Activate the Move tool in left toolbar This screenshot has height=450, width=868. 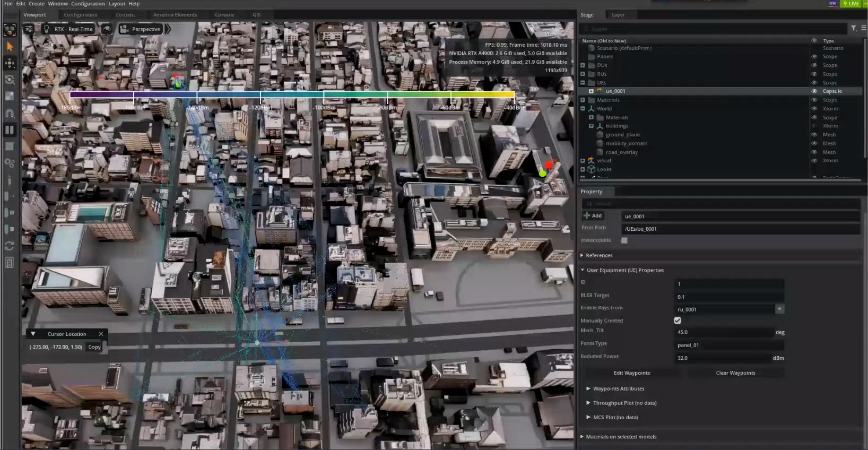pyautogui.click(x=10, y=64)
